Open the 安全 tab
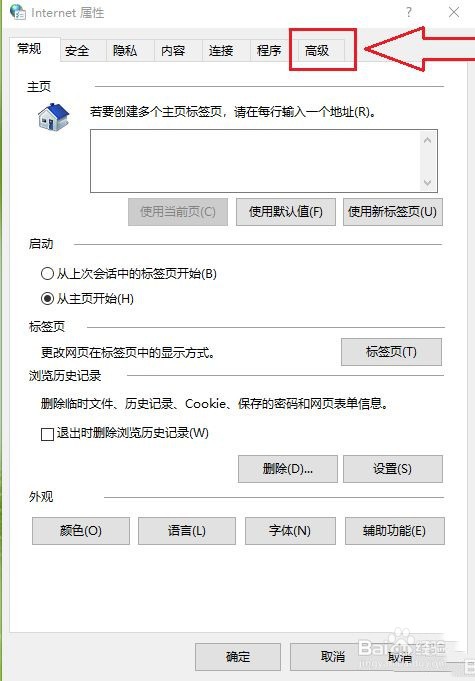The image size is (475, 681). point(77,51)
